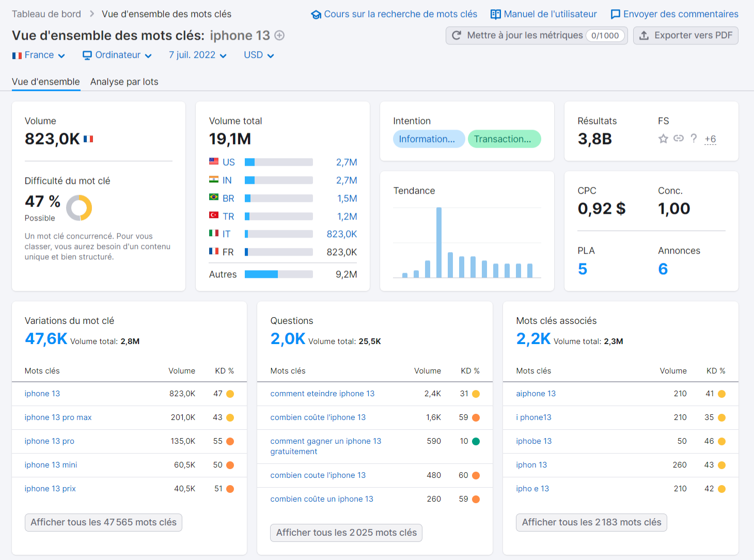754x560 pixels.
Task: Open the 7 juil. 2022 date dropdown
Action: [x=198, y=55]
